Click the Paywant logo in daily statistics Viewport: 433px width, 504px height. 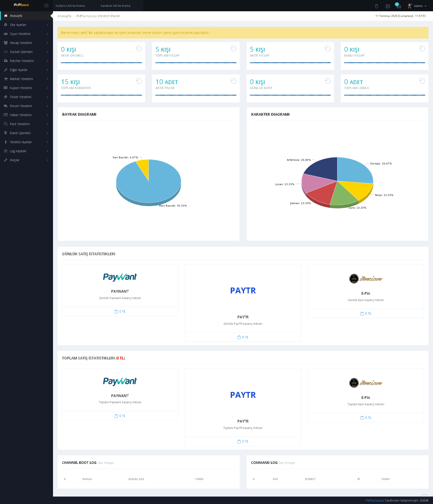[x=120, y=277]
